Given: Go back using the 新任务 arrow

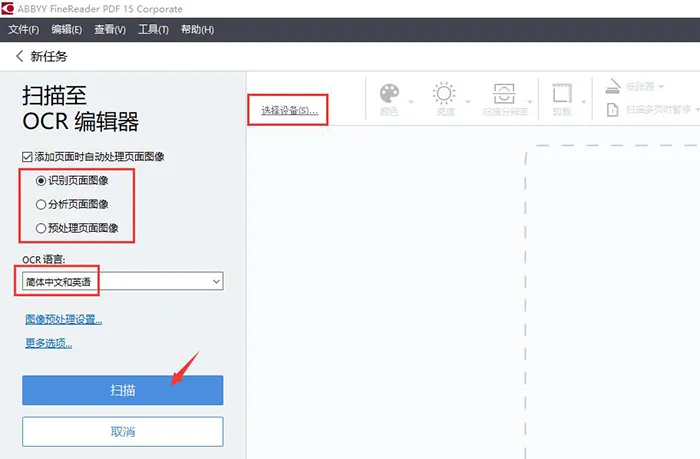Looking at the screenshot, I should [19, 56].
